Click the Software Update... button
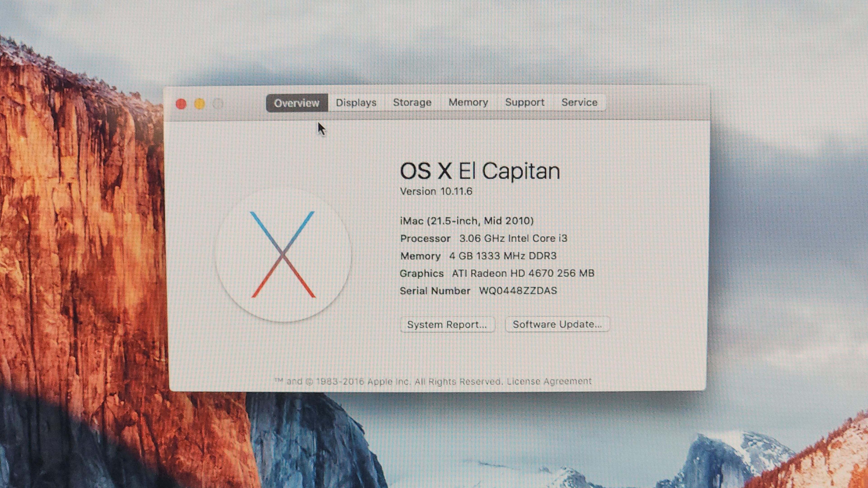This screenshot has height=488, width=868. click(x=557, y=324)
